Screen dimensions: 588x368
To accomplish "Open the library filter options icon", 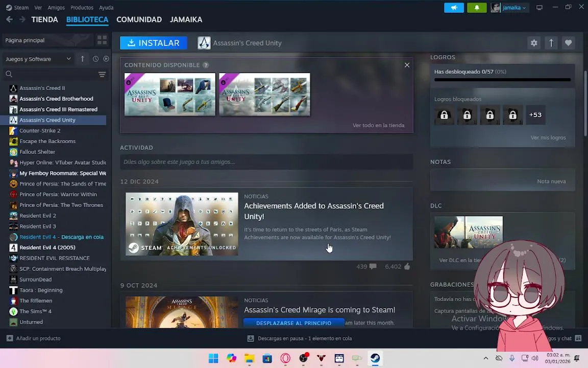I will 102,74.
